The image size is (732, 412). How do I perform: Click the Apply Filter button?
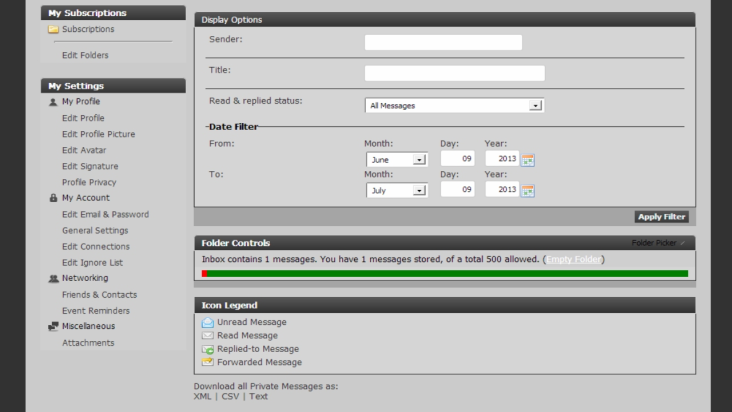[x=662, y=216]
